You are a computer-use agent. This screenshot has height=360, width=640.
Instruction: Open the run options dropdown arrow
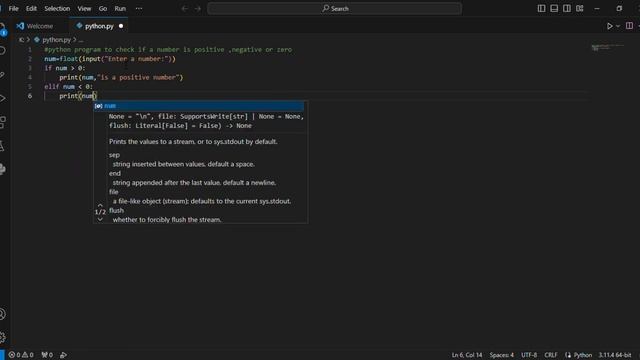click(x=618, y=26)
